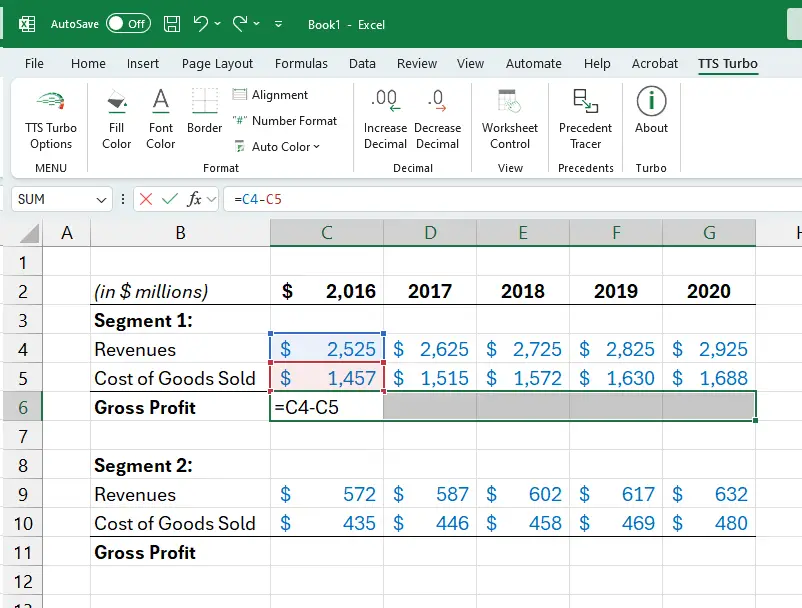Cancel the formula entry with X

[146, 199]
